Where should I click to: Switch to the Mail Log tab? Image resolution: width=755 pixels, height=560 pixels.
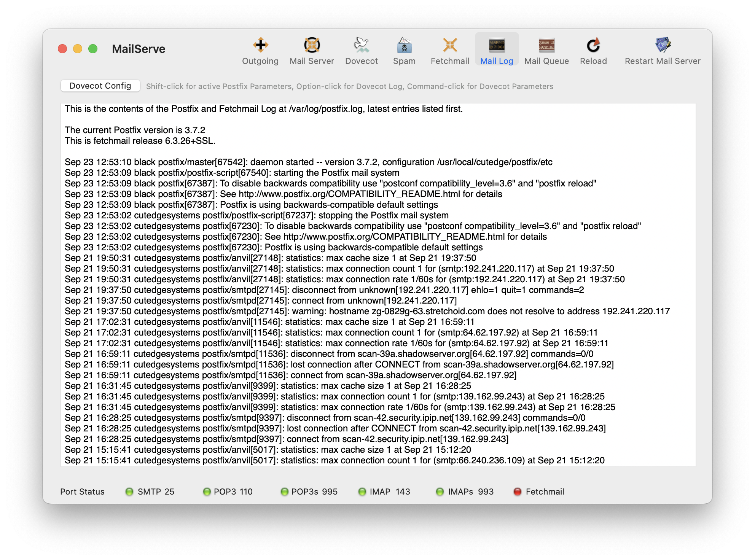pyautogui.click(x=497, y=50)
